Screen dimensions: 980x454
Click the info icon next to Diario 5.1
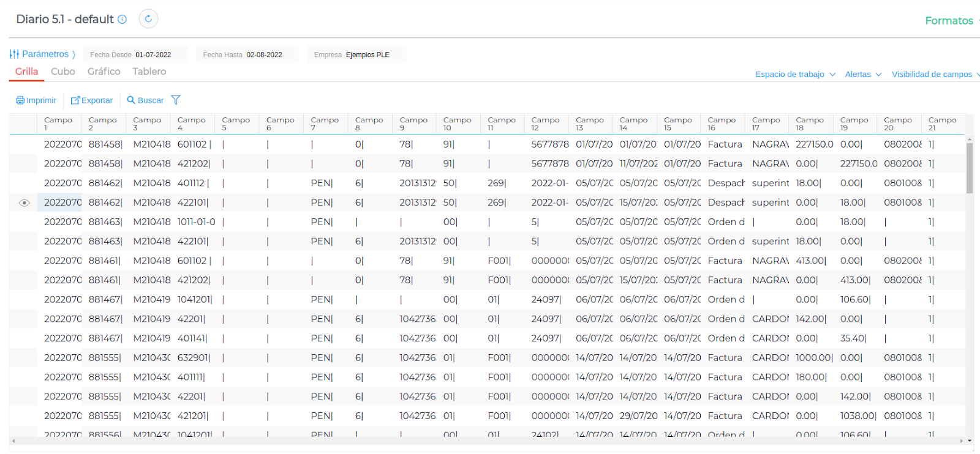pyautogui.click(x=122, y=20)
